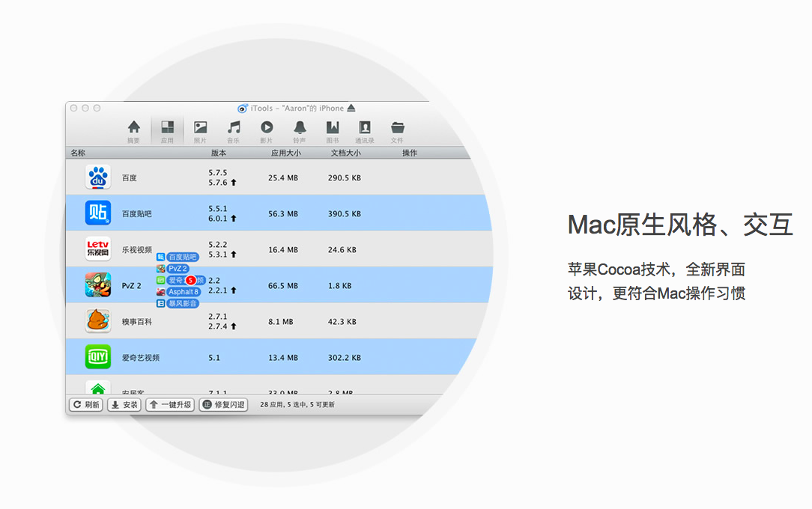
Task: Click the 乐视视频 Letv app icon
Action: [98, 249]
